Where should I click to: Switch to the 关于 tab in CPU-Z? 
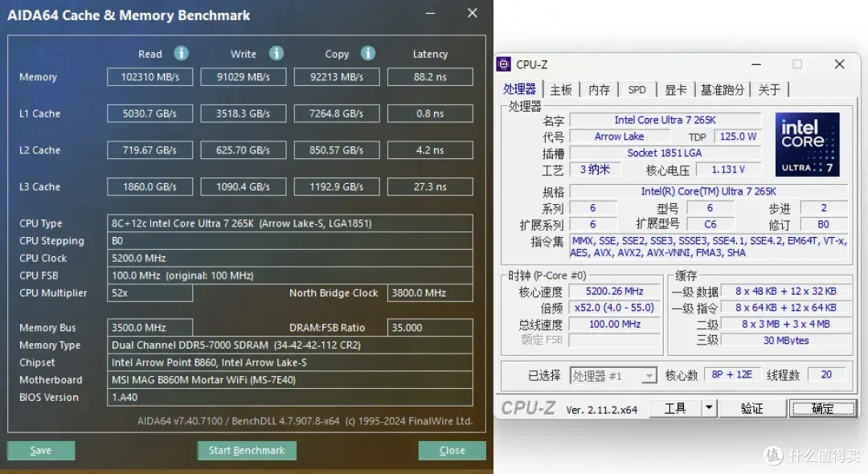point(769,90)
